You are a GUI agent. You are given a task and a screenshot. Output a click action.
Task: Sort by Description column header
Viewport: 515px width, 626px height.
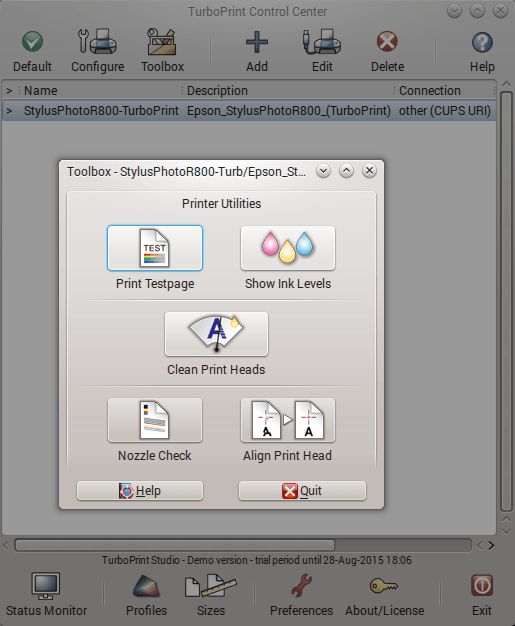tap(288, 91)
